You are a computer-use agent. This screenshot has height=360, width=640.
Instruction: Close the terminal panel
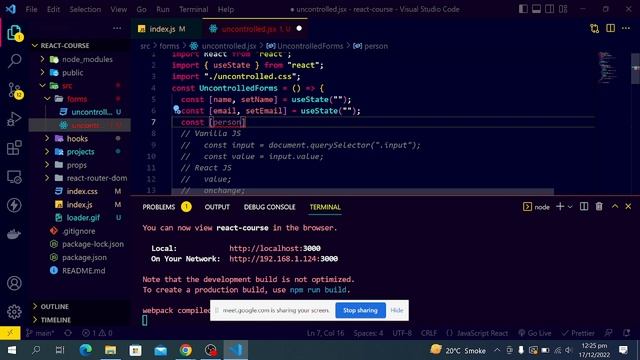coord(628,207)
